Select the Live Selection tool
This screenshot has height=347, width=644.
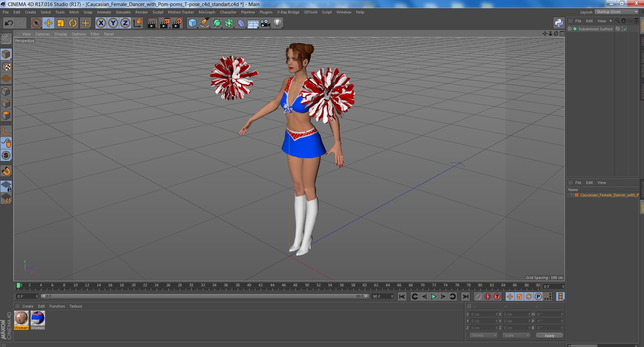(x=36, y=23)
